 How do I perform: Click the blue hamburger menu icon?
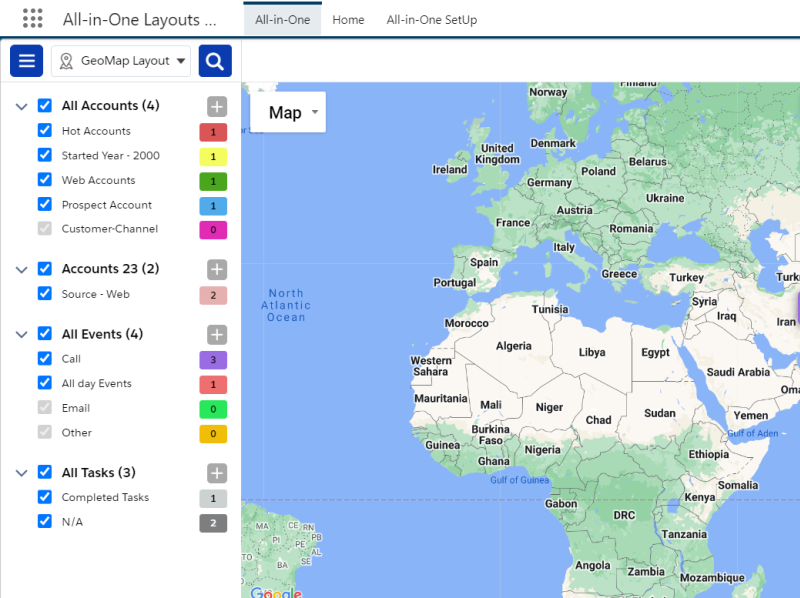26,61
